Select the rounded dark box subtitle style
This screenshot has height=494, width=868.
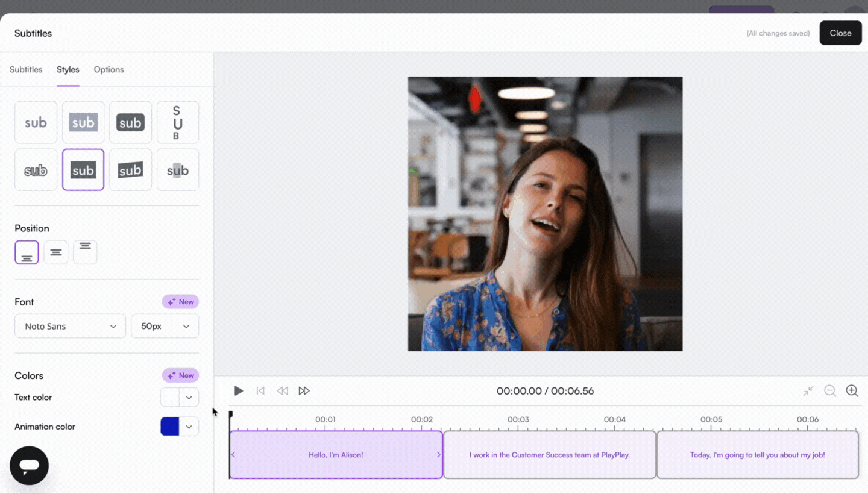tap(130, 122)
